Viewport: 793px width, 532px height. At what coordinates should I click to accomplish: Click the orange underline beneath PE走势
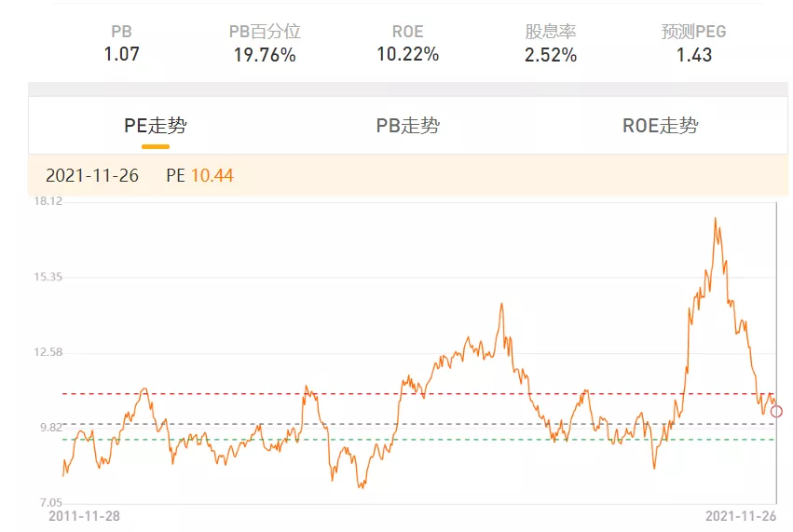[x=156, y=146]
